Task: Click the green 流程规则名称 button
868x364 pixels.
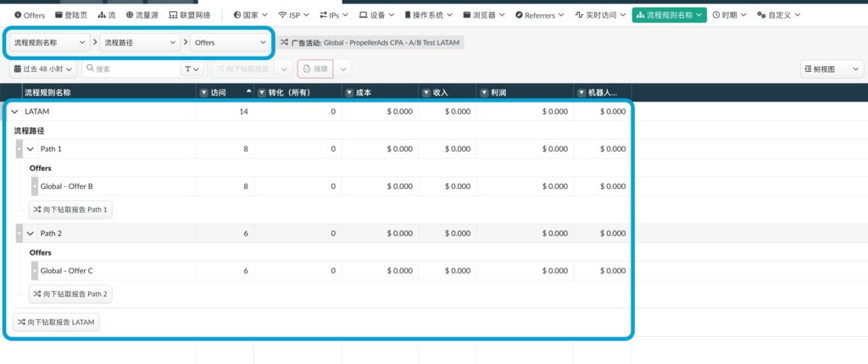Action: [x=670, y=15]
